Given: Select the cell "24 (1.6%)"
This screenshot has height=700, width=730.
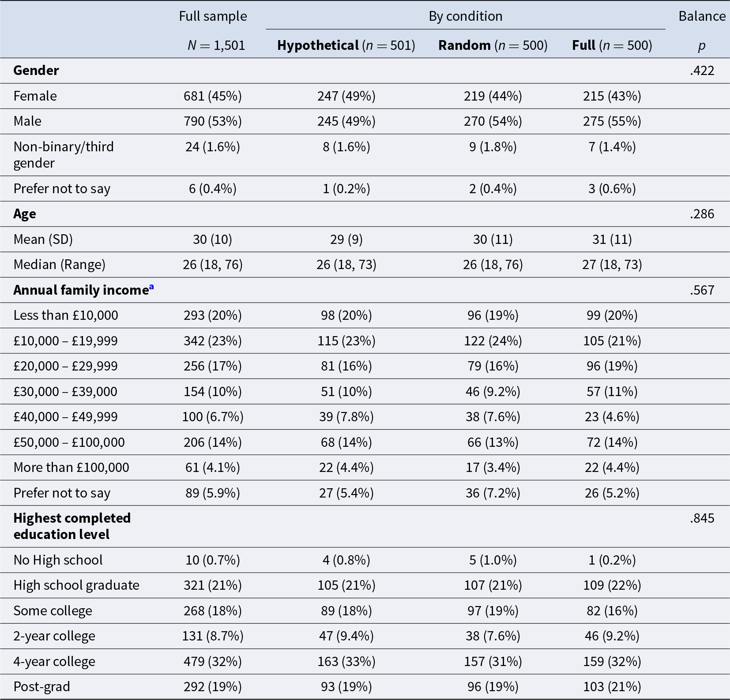Looking at the screenshot, I should coord(213,147).
